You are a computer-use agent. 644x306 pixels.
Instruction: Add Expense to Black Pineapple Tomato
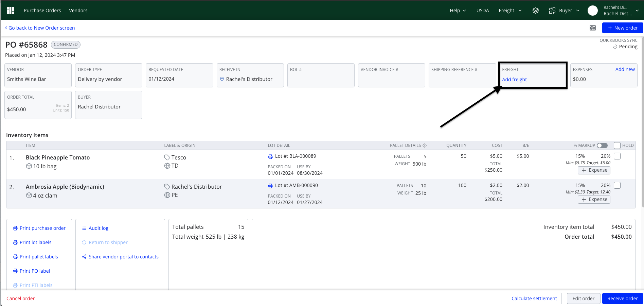[594, 170]
